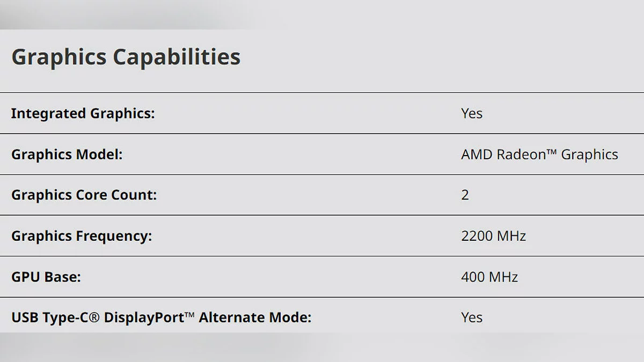
Task: Select the USB Type-C DisplayPort Alternate Mode label
Action: [161, 317]
